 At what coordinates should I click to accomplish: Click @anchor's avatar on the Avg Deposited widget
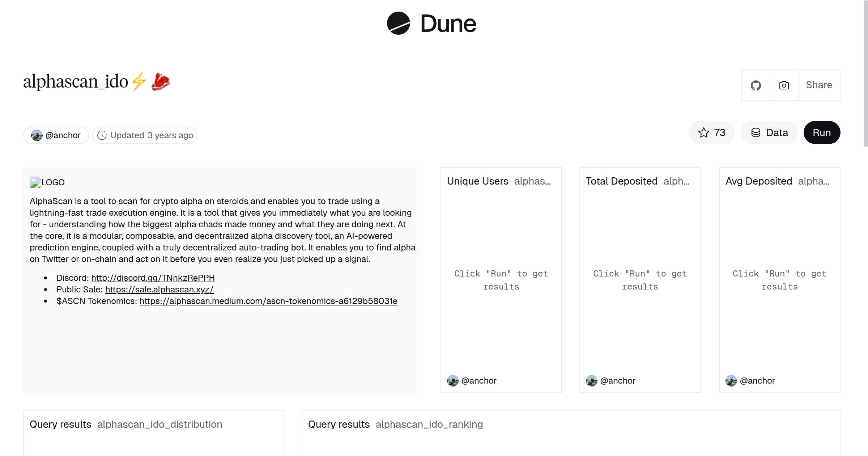coord(732,380)
